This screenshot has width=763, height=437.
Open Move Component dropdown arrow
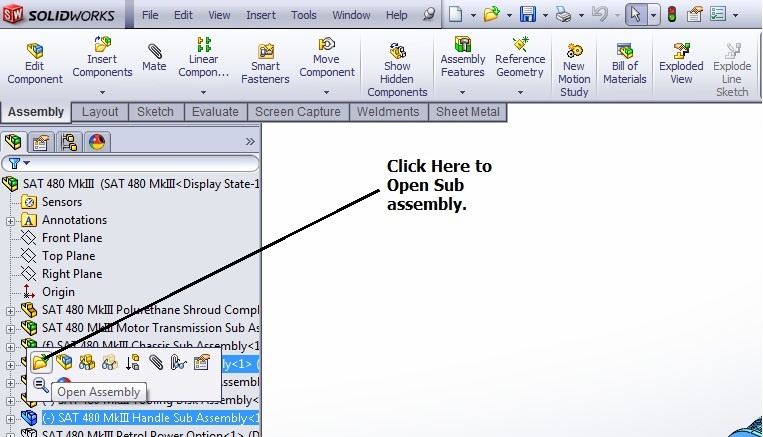tap(327, 92)
